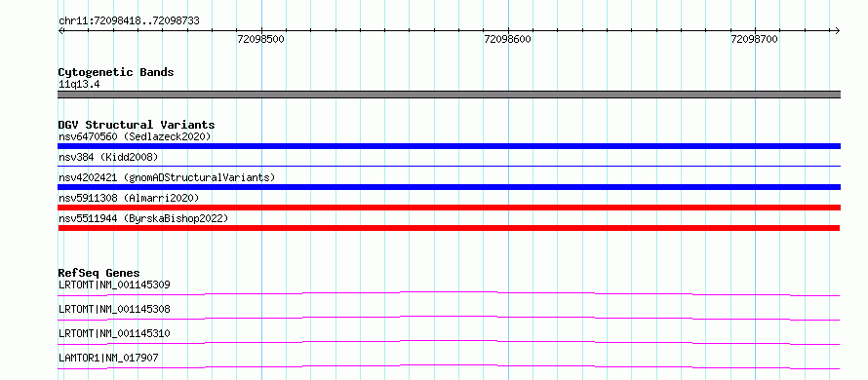Click the nsv6470560 (Sedlazeck2020) label
The image size is (868, 380).
[135, 136]
